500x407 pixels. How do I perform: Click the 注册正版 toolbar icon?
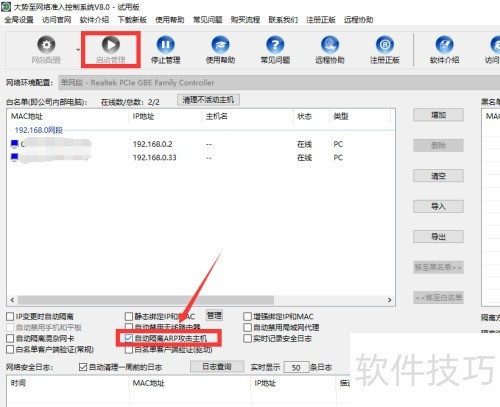click(x=385, y=45)
